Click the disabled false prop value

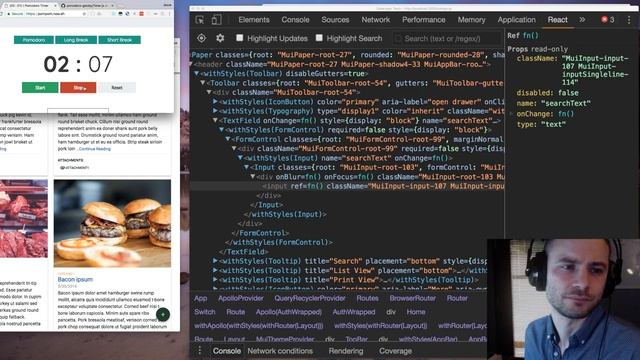pyautogui.click(x=568, y=93)
